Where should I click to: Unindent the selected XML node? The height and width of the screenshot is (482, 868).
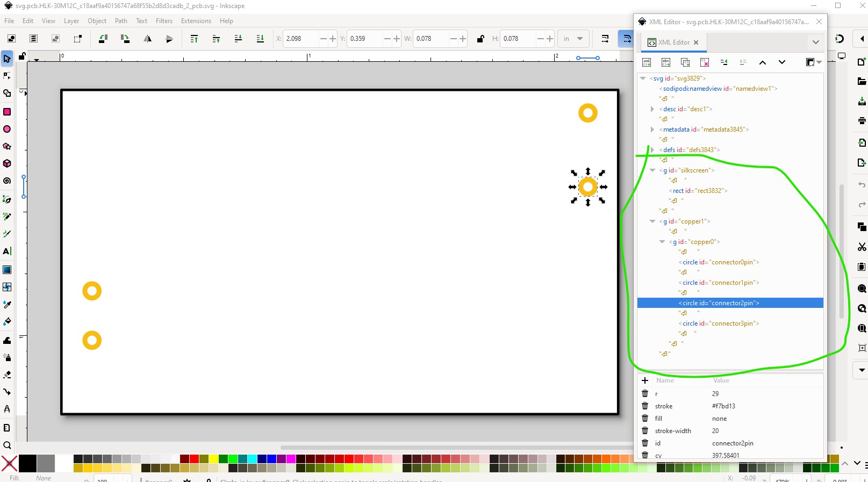point(724,62)
